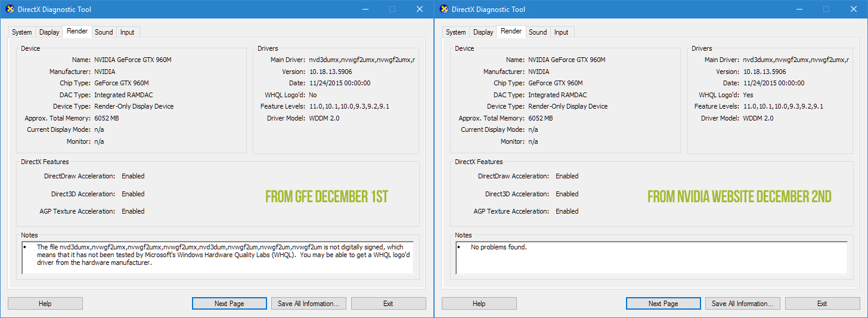
Task: Click 'No problems found.' note in right window
Action: click(x=499, y=247)
